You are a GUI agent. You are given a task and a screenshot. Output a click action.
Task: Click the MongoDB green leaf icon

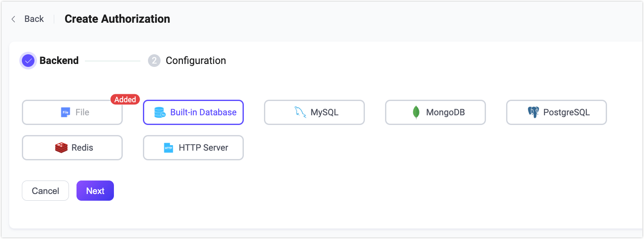416,112
